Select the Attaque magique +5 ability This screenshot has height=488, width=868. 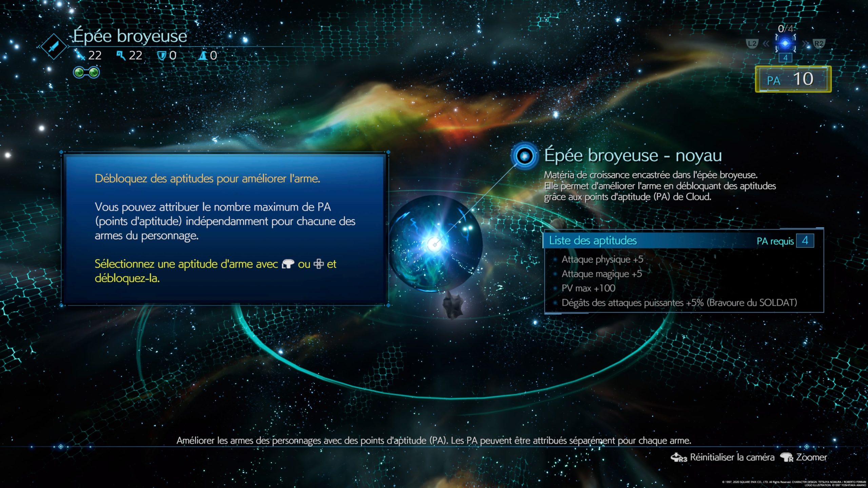602,274
